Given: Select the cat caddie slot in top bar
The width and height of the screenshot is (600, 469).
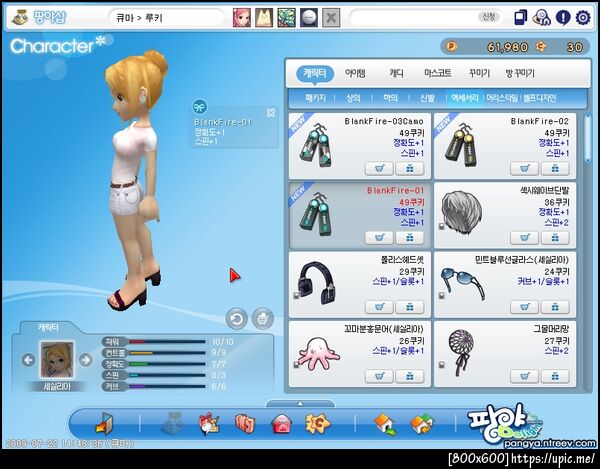Looking at the screenshot, I should click(264, 18).
